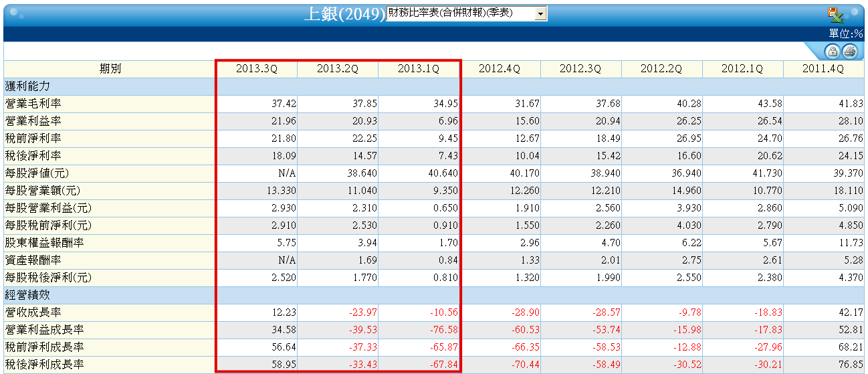
Task: Click the red -30.21 value
Action: click(x=768, y=365)
